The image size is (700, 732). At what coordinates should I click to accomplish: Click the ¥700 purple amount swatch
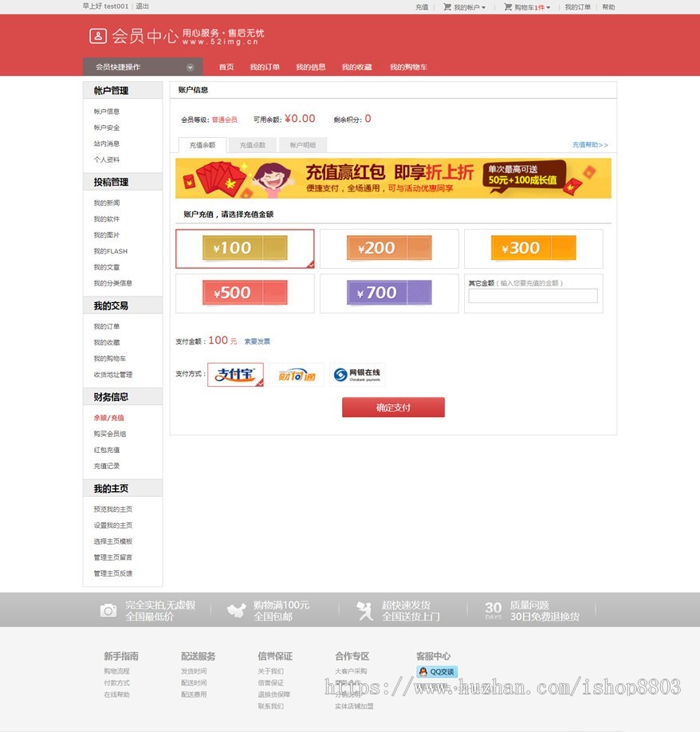[388, 293]
